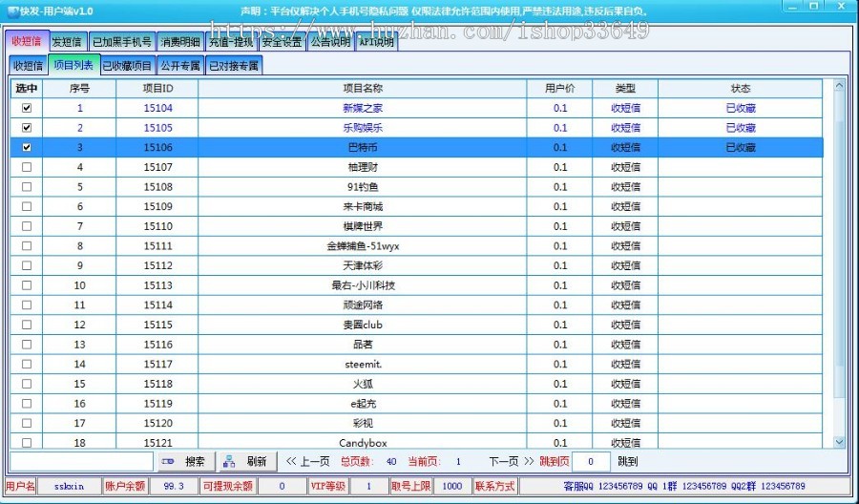Go to previous page via 上一页

click(x=308, y=462)
